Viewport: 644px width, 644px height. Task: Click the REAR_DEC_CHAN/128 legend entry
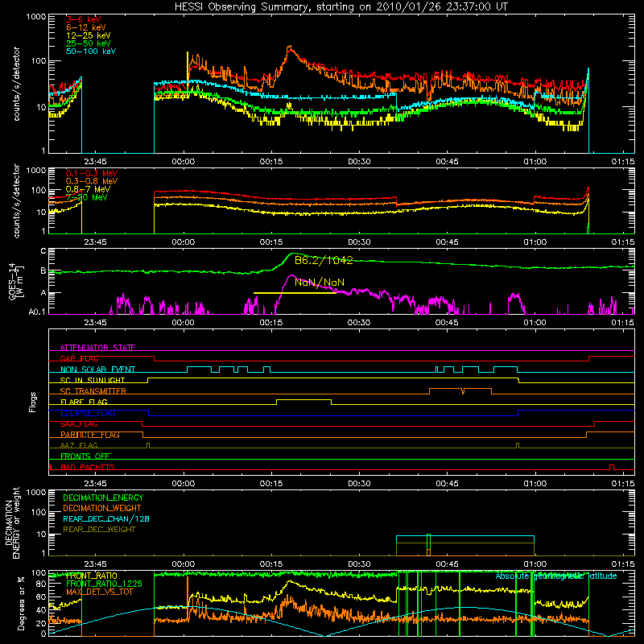[106, 518]
